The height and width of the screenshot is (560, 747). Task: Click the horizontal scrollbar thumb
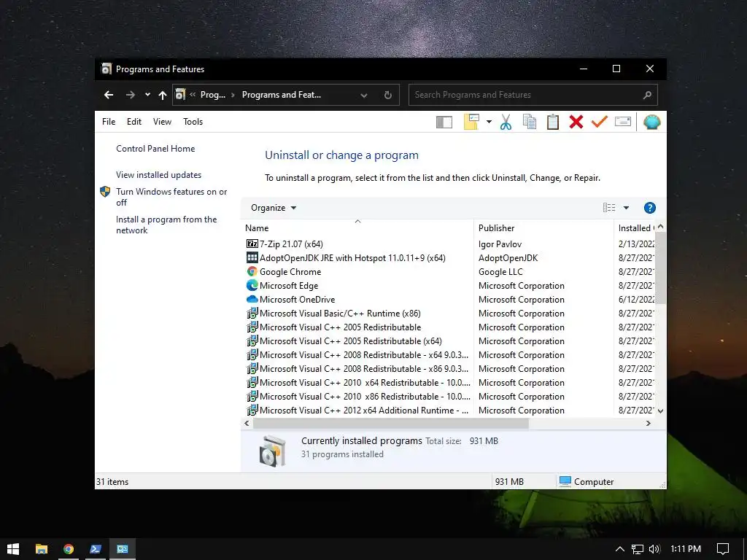point(391,424)
